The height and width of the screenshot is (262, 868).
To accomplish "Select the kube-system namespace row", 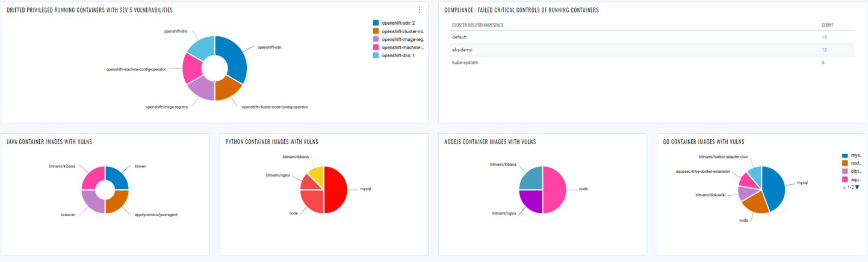I will (651, 63).
